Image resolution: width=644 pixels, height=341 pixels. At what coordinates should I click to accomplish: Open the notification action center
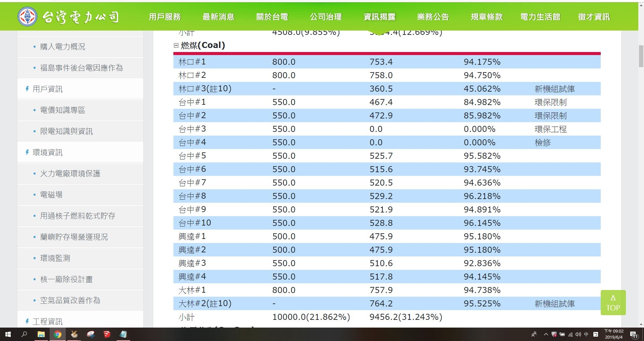coord(634,335)
